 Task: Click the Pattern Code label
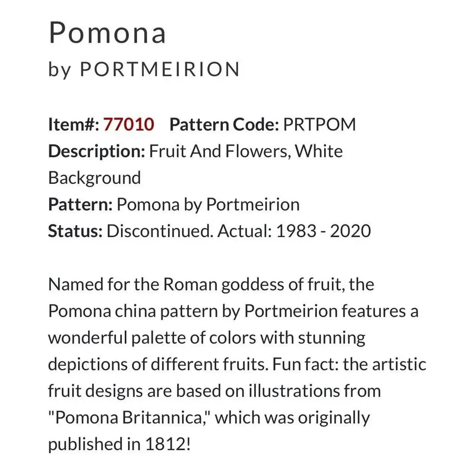coord(224,124)
